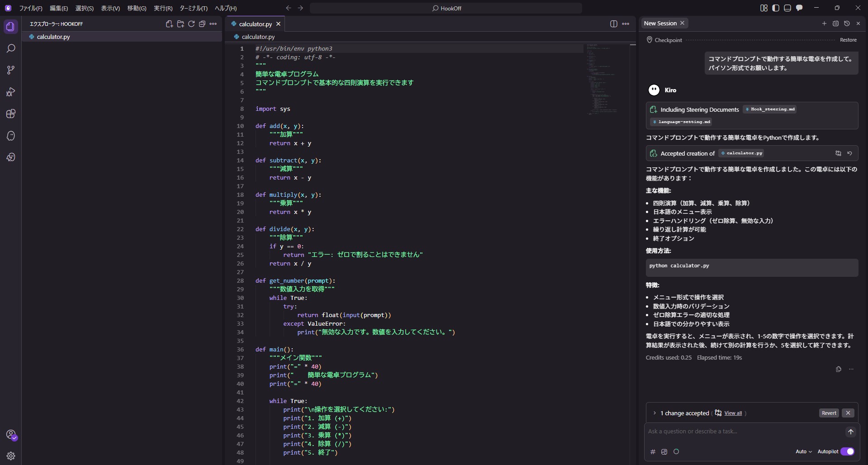Split the editor to the right
The image size is (868, 465).
pos(613,24)
